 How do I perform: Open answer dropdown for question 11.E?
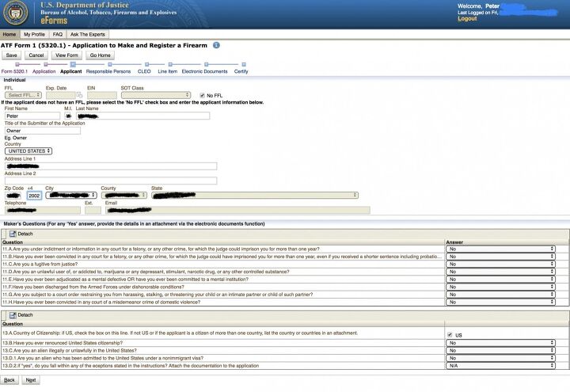500,280
